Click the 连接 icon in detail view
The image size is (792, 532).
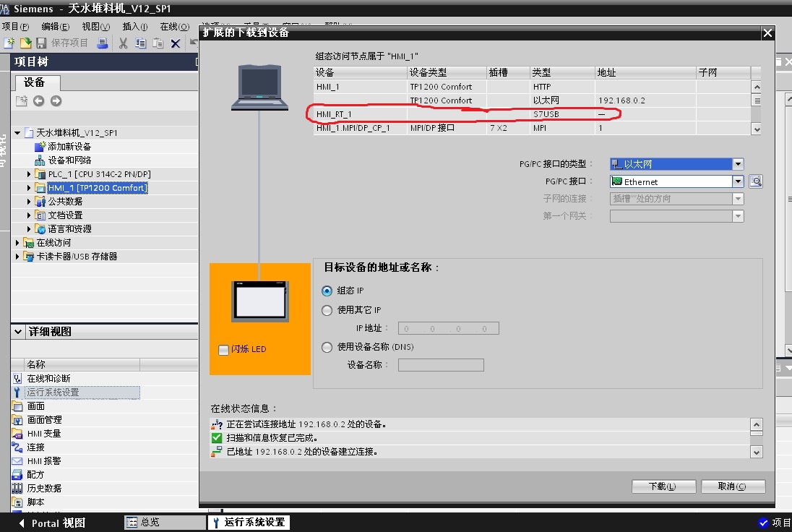tap(17, 447)
